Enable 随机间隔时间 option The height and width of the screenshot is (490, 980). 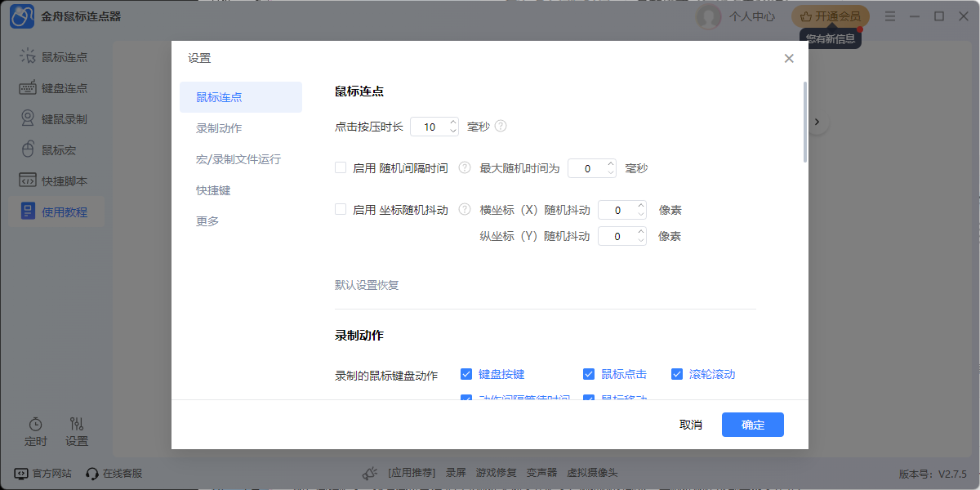point(340,167)
